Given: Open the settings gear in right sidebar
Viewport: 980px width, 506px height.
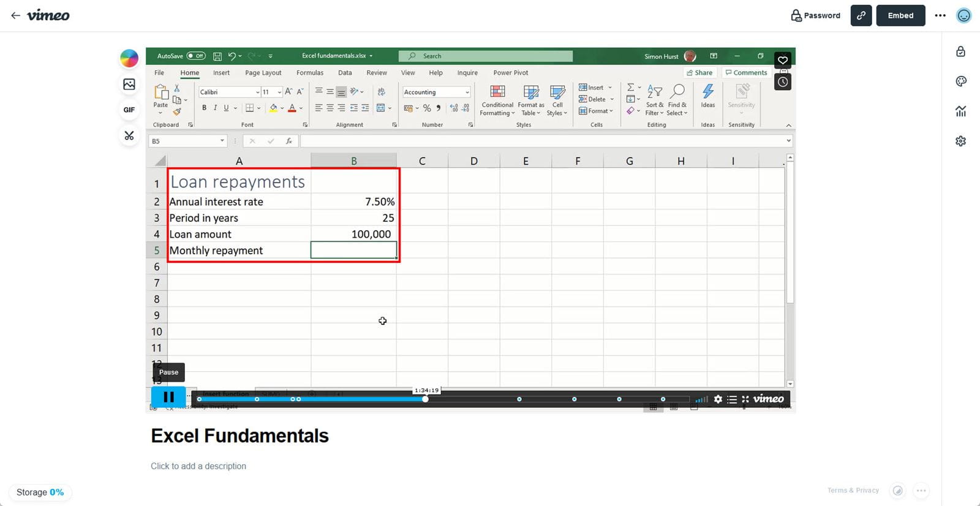Looking at the screenshot, I should click(x=960, y=141).
